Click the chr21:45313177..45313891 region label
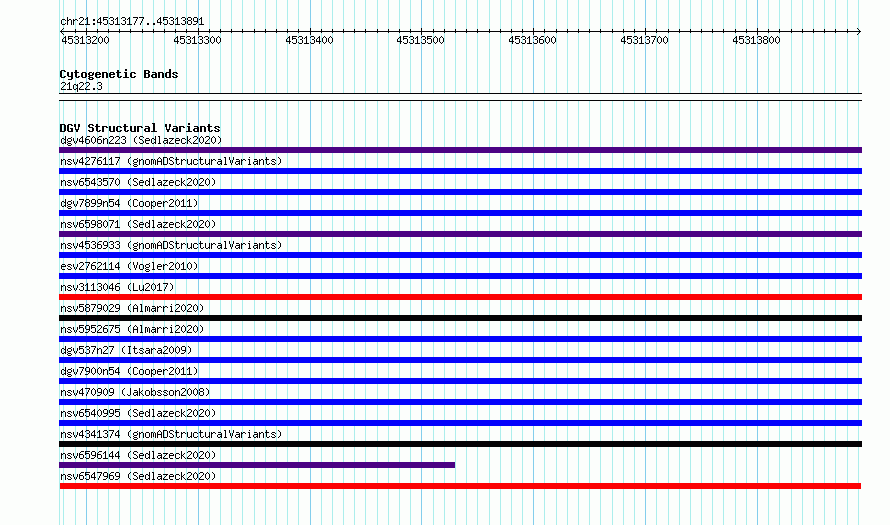The height and width of the screenshot is (525, 890). click(x=132, y=21)
